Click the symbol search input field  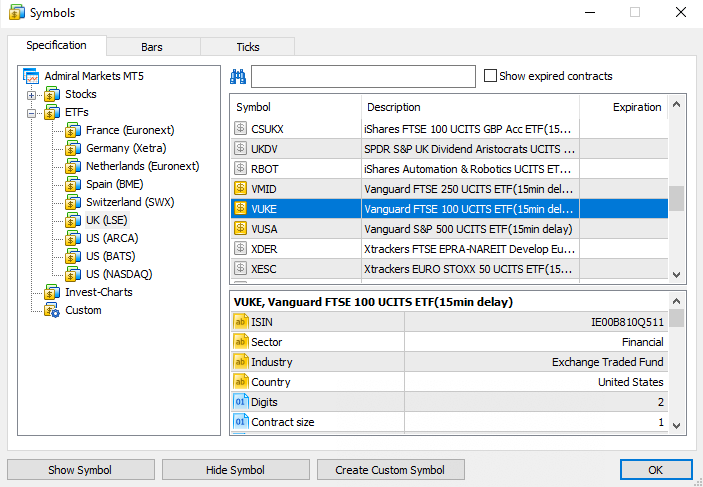click(363, 76)
